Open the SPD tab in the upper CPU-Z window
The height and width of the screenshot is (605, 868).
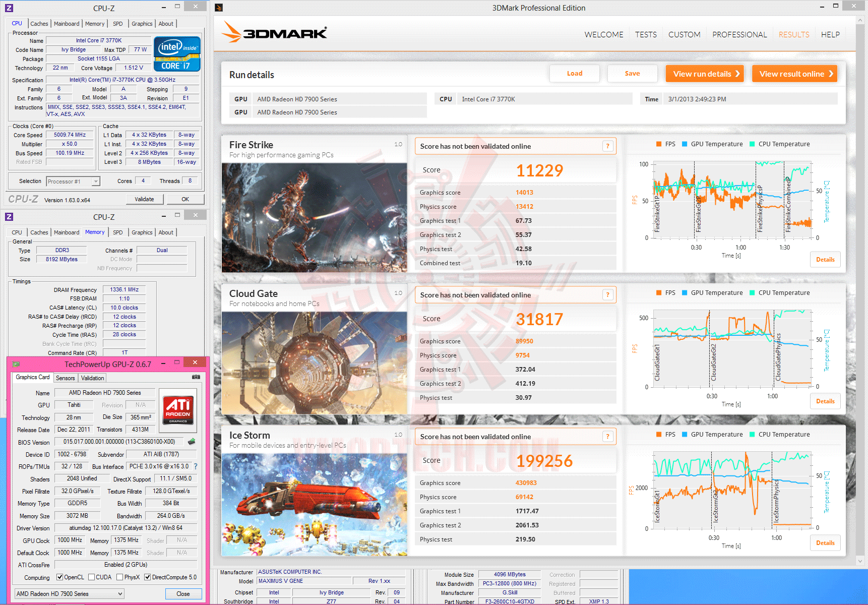pos(118,24)
